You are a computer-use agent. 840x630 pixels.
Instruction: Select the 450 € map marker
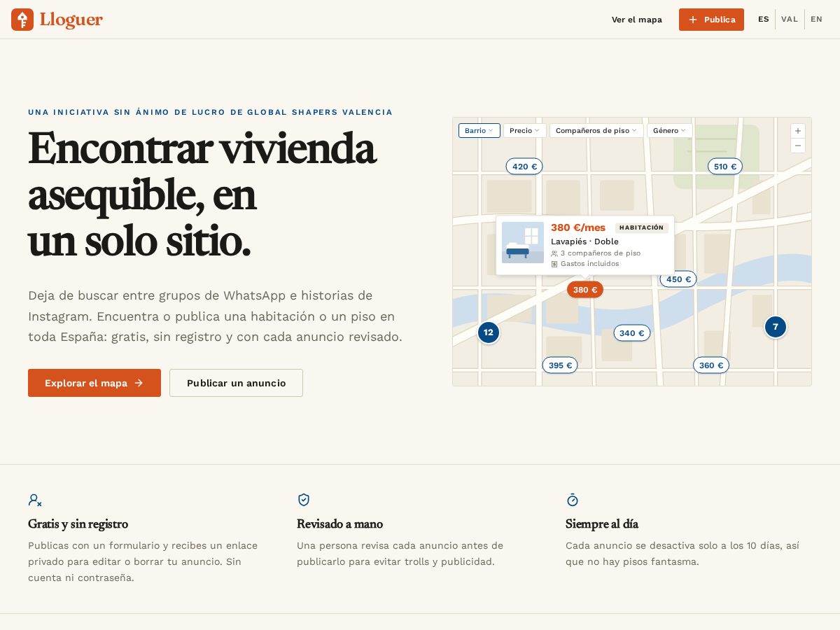click(x=678, y=279)
